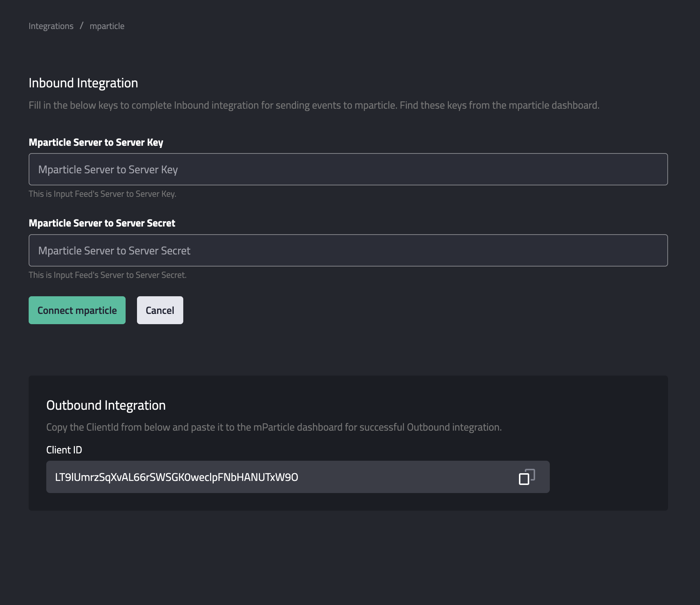Screen dimensions: 700x605
Task: Click hint 'This is Input Feed's Server to Server Key.'
Action: pos(102,194)
